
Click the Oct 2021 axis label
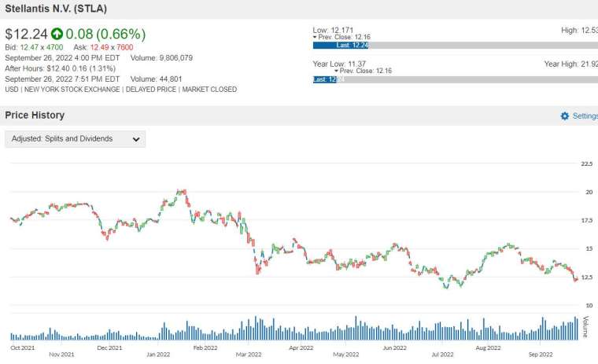click(23, 347)
